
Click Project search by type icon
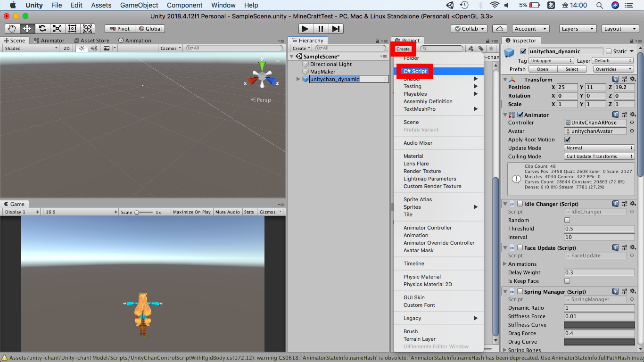[471, 49]
